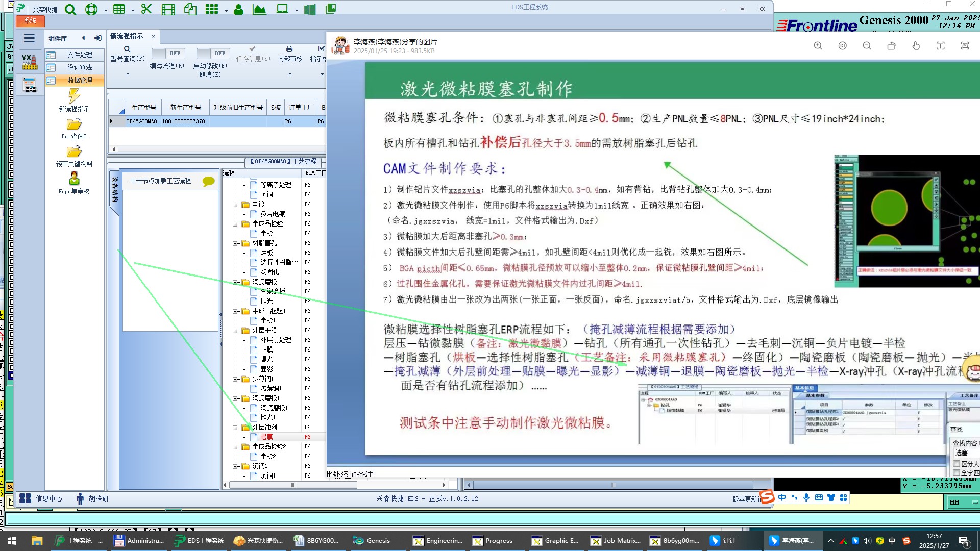The image size is (980, 551).
Task: Click the film strip icon in EDS toolbar
Action: coord(168,9)
